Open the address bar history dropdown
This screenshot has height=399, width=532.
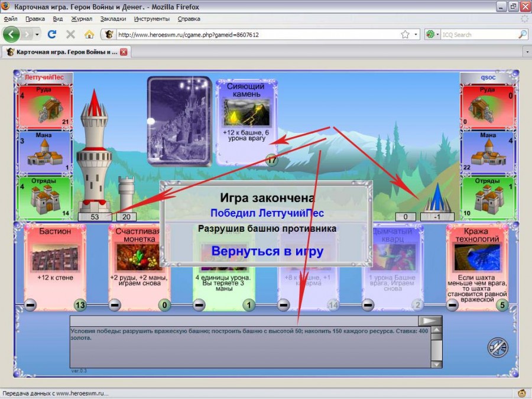[416, 34]
